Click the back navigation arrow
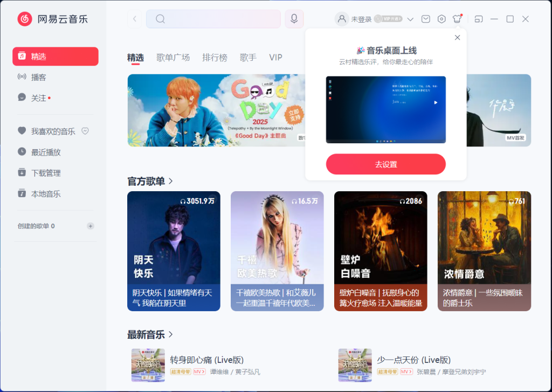The width and height of the screenshot is (552, 392). (x=134, y=18)
